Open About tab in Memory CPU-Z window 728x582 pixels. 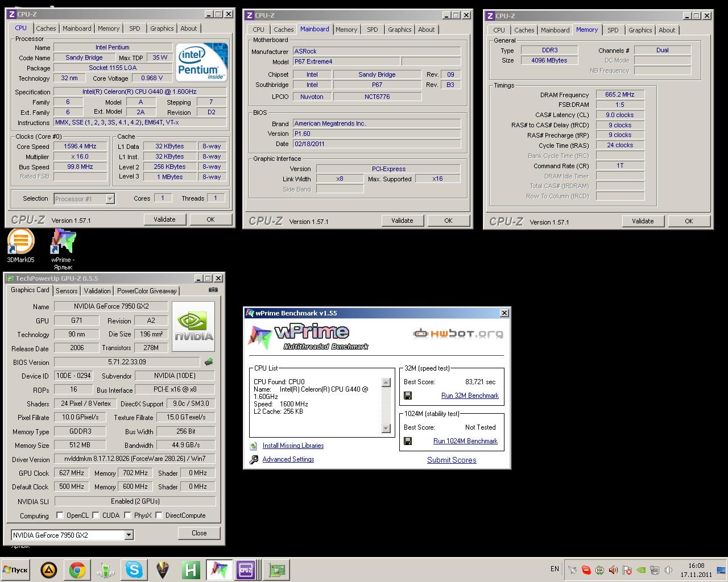pos(667,30)
